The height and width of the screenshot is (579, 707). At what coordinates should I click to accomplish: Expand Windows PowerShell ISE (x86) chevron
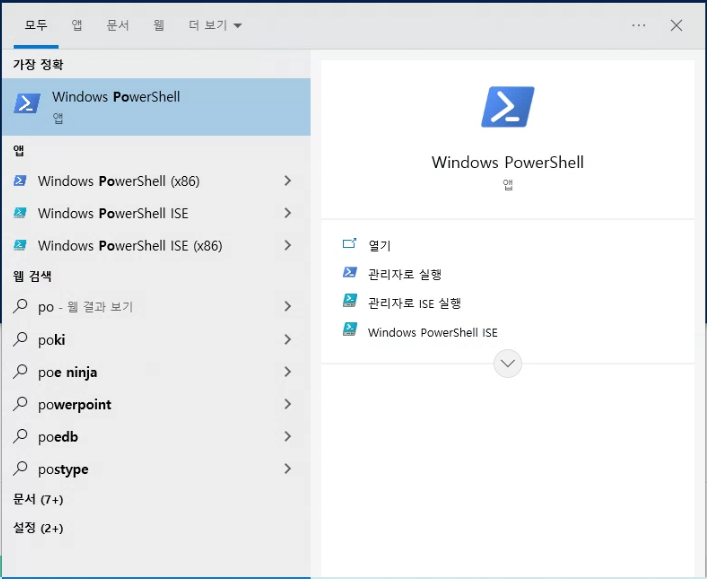tap(288, 245)
